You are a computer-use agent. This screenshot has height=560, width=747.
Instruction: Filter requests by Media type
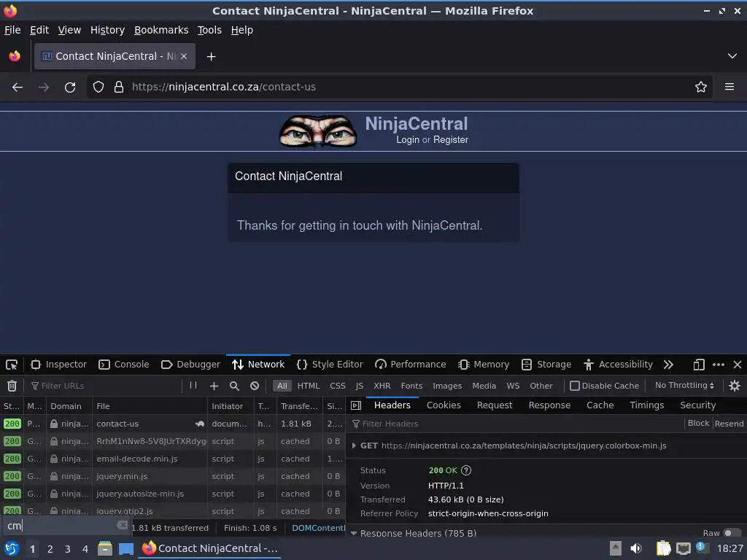click(484, 386)
